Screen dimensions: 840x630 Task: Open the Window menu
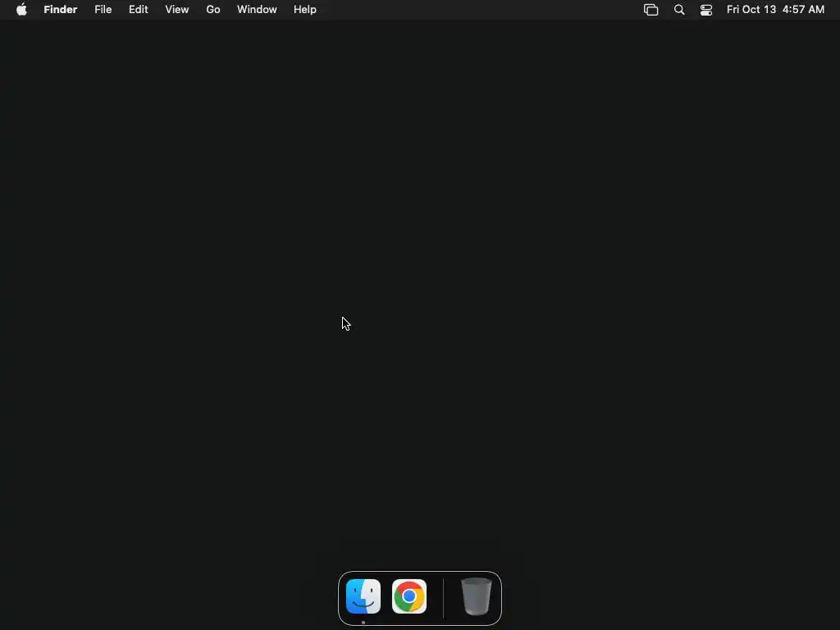(257, 10)
